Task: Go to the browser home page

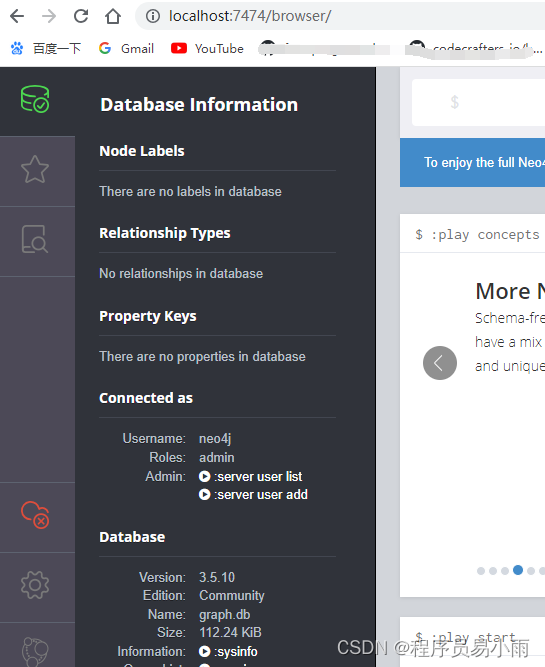Action: point(113,16)
